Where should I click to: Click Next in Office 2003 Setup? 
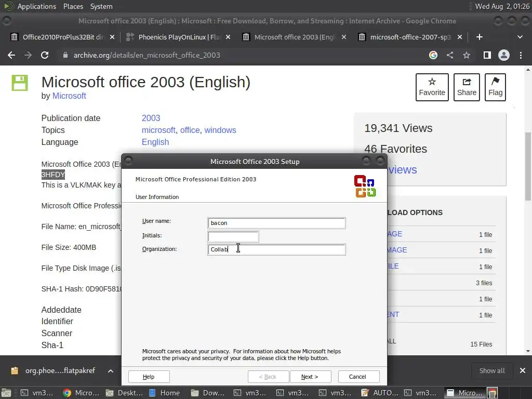(310, 377)
